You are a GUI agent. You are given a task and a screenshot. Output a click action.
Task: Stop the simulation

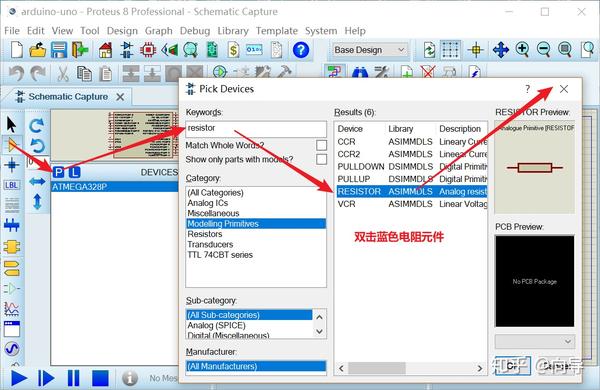100,378
